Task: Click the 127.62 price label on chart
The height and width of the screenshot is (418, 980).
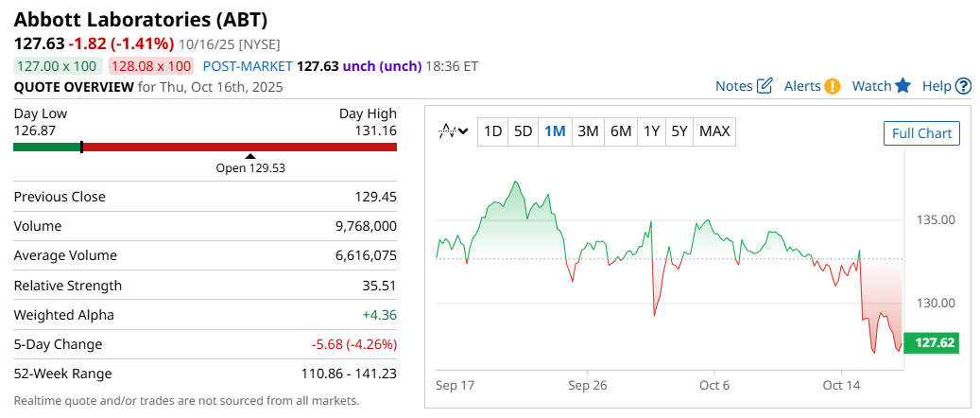Action: click(931, 343)
